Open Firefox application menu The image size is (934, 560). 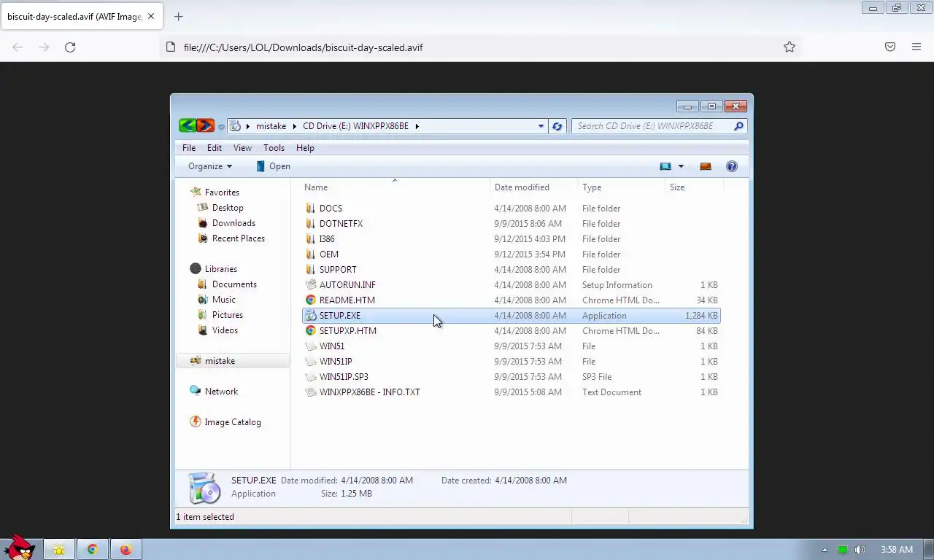click(916, 47)
